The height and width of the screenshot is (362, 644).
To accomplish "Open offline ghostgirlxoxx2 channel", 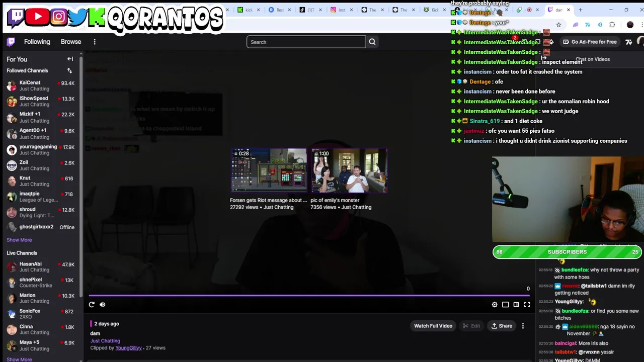I will (x=40, y=227).
